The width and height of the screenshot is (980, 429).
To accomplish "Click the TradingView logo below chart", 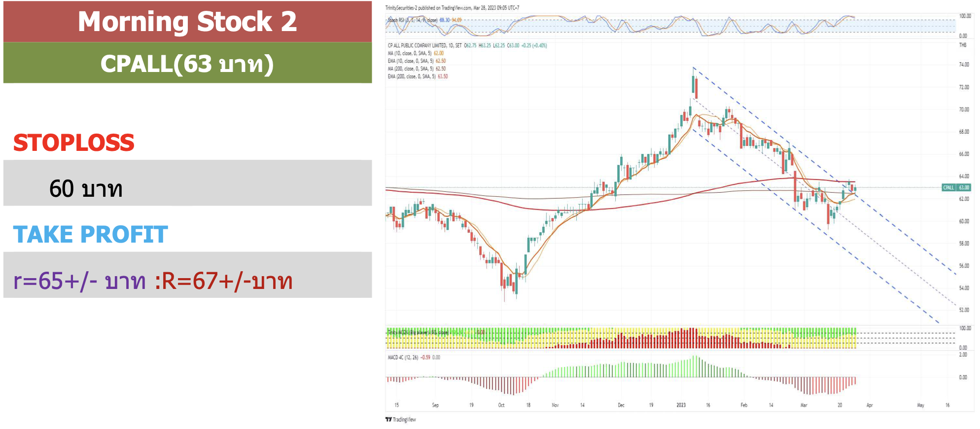I will (401, 420).
